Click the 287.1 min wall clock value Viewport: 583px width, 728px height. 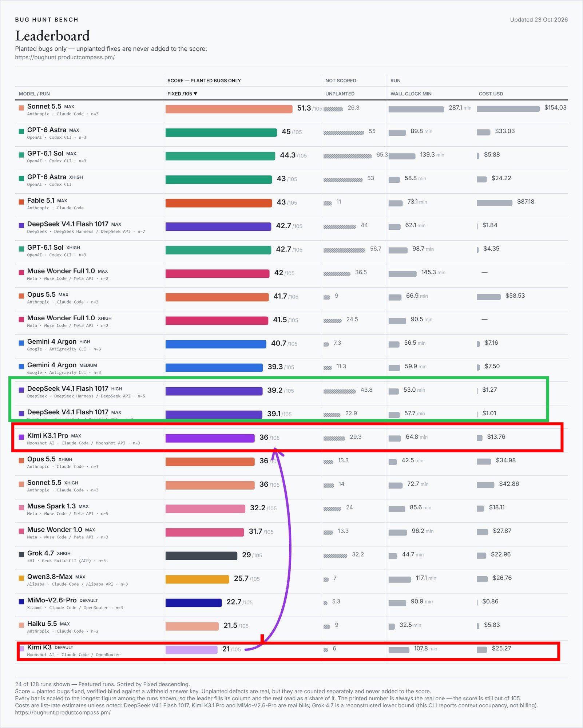[x=460, y=108]
